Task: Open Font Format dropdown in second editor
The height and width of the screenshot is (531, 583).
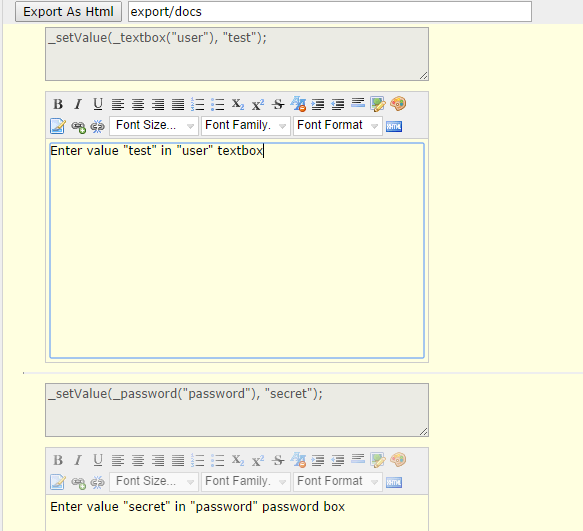Action: pos(338,482)
